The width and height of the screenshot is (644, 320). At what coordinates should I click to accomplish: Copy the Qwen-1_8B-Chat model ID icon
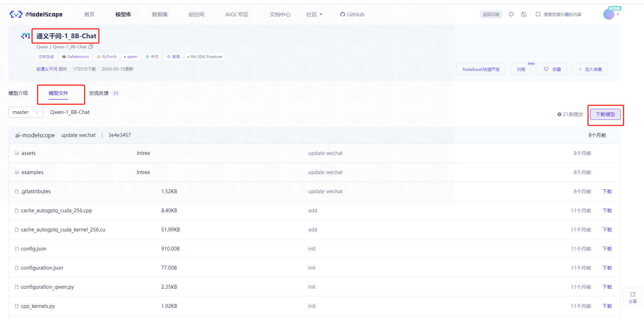(x=91, y=47)
